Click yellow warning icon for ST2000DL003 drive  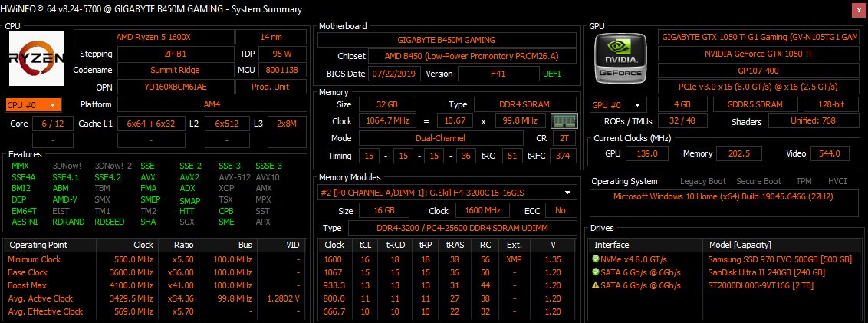[x=595, y=285]
